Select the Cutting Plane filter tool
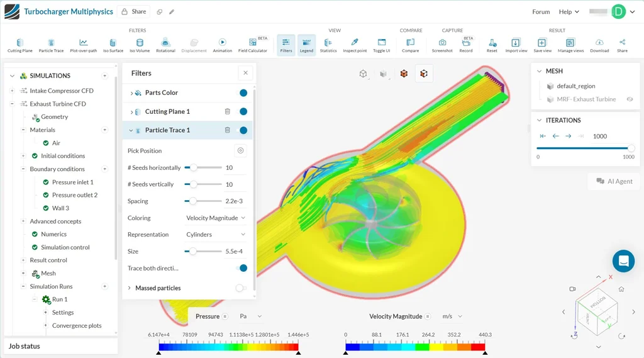 coord(19,45)
